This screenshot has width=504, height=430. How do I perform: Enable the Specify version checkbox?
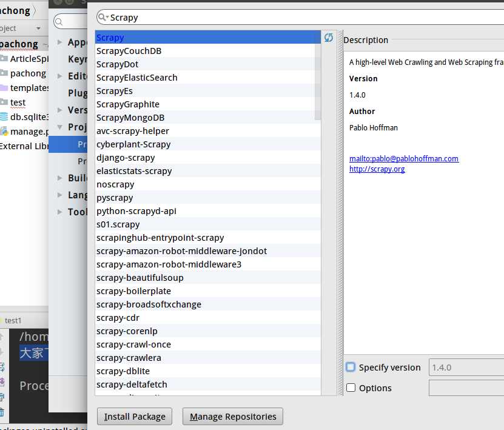pyautogui.click(x=351, y=367)
